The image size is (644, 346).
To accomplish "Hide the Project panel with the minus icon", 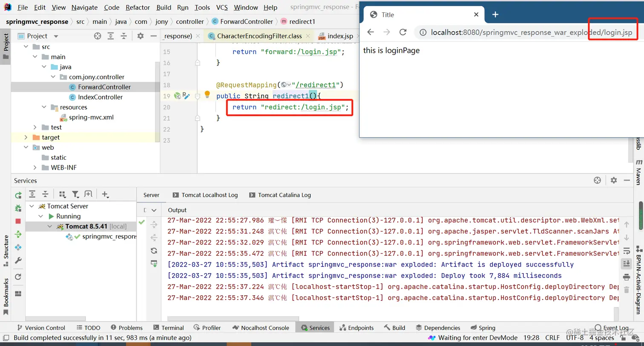I will (153, 36).
